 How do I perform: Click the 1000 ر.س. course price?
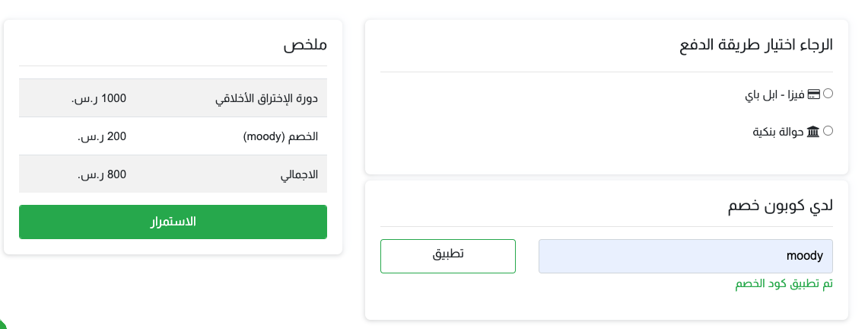click(x=99, y=98)
